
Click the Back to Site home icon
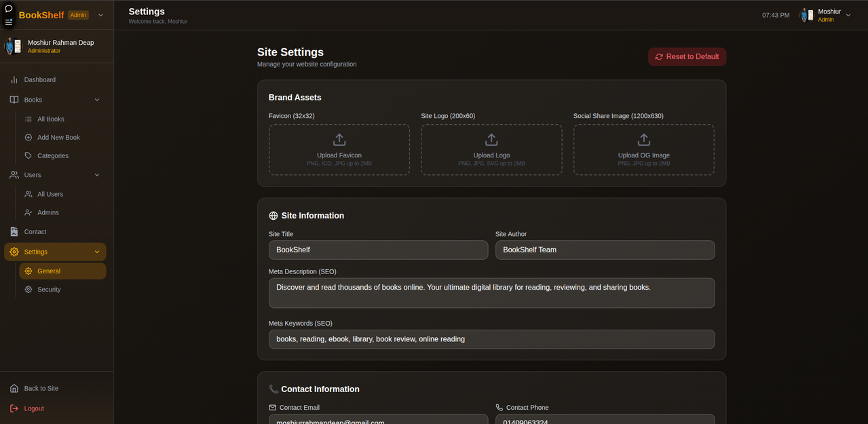14,388
